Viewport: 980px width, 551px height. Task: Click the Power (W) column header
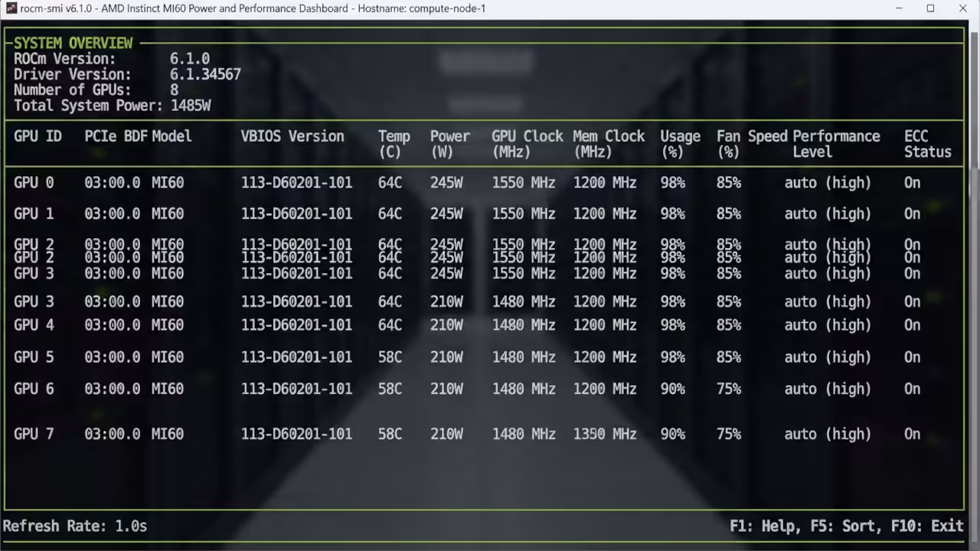click(x=450, y=144)
